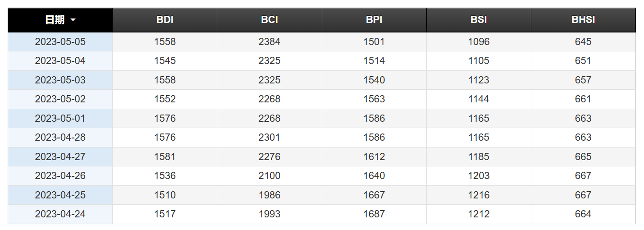
Task: Click the 2023-04-28 date cell
Action: 60,138
